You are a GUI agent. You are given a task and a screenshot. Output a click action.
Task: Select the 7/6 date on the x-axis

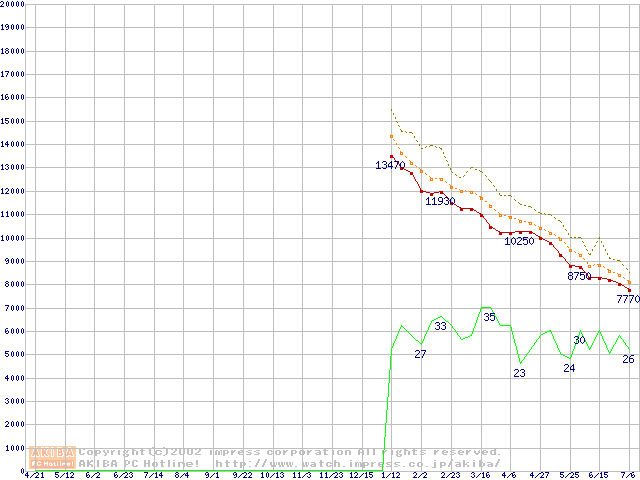(630, 475)
